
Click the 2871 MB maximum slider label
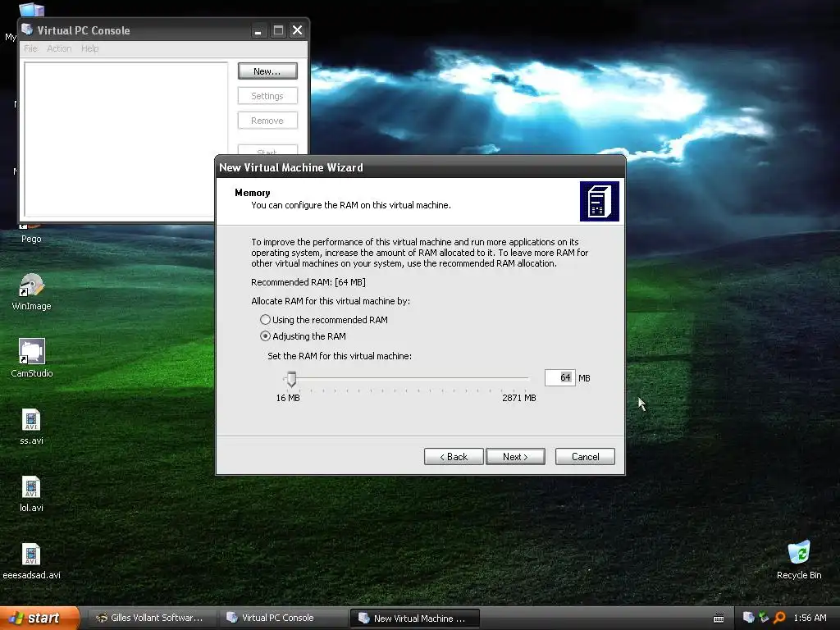[518, 398]
